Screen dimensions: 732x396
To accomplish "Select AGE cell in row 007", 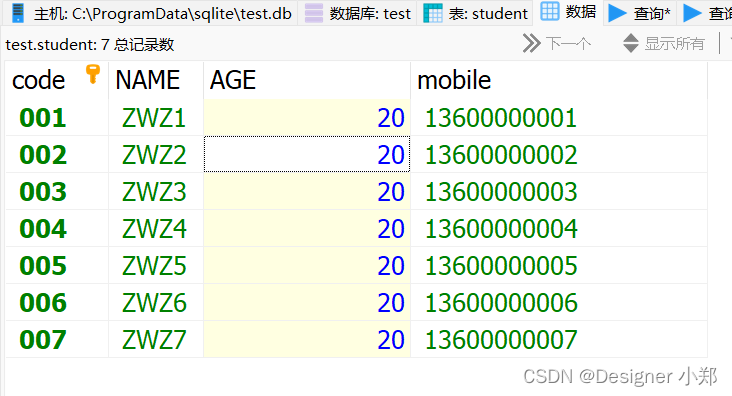I will tap(307, 339).
